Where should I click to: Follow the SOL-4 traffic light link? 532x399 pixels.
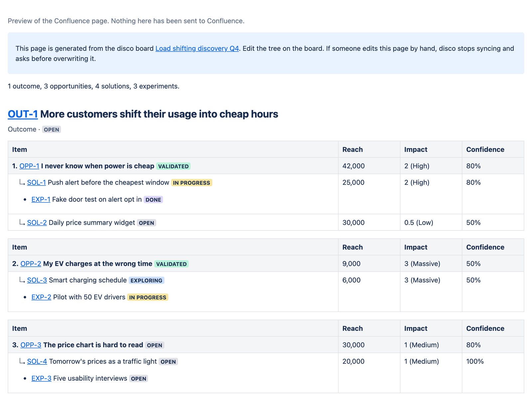pos(37,361)
